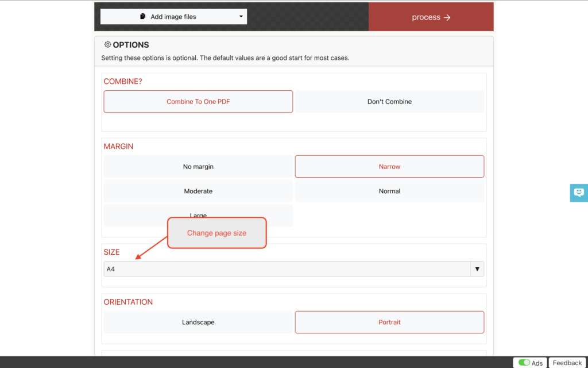Set orientation to Landscape
This screenshot has height=368, width=588.
tap(198, 322)
